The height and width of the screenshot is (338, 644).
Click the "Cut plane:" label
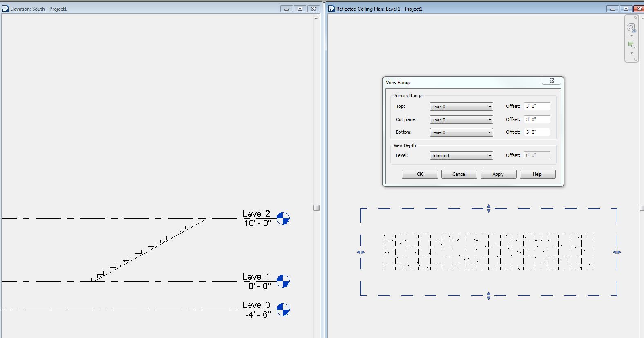click(x=406, y=119)
